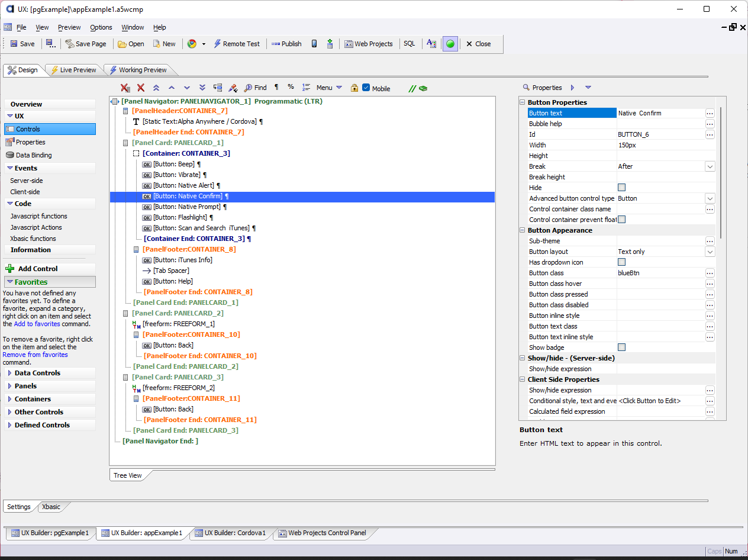Click delete-with-list red X icon
The image size is (748, 560).
coord(125,88)
